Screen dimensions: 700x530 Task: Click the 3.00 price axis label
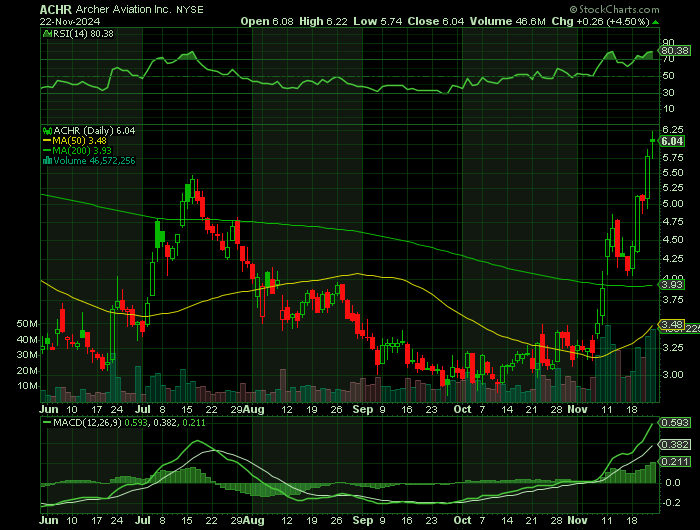pyautogui.click(x=673, y=375)
